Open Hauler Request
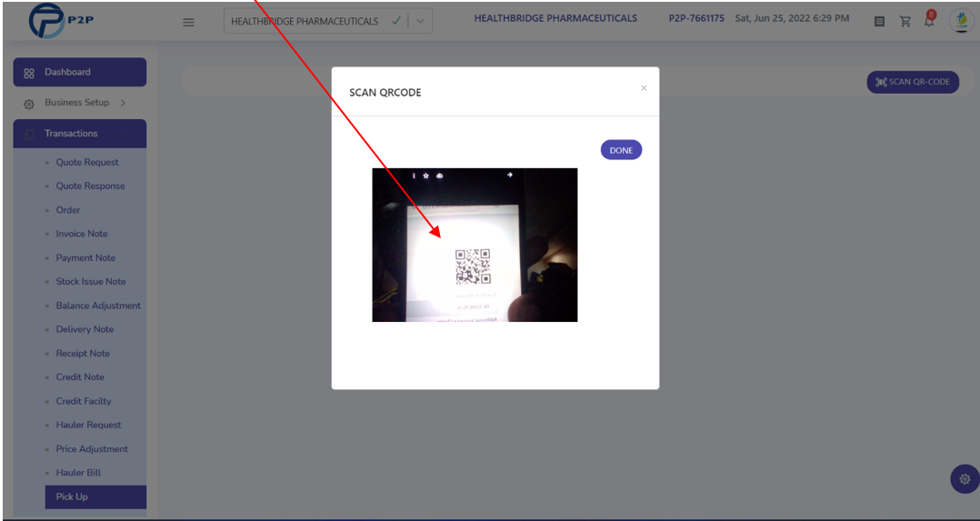The height and width of the screenshot is (521, 980). pos(88,425)
